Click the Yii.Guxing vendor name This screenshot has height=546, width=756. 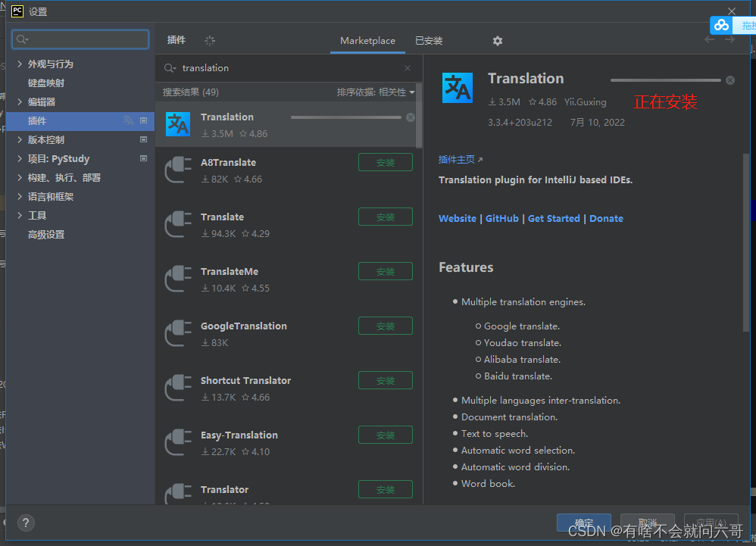pyautogui.click(x=585, y=102)
